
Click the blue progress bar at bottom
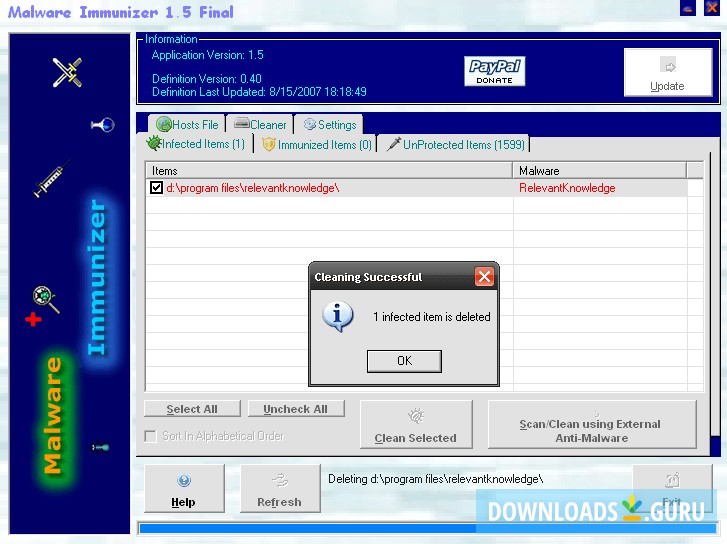pos(427,528)
